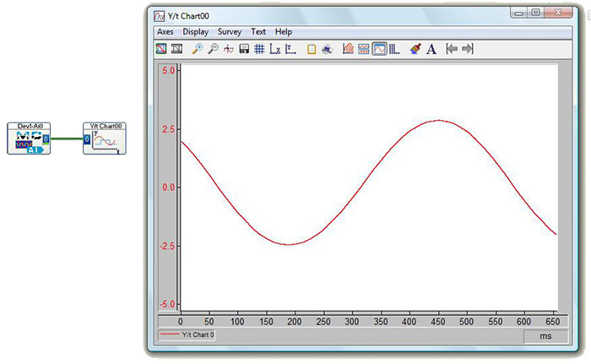Toggle the chart grid icon
Viewport: 591px width, 364px height.
[259, 49]
